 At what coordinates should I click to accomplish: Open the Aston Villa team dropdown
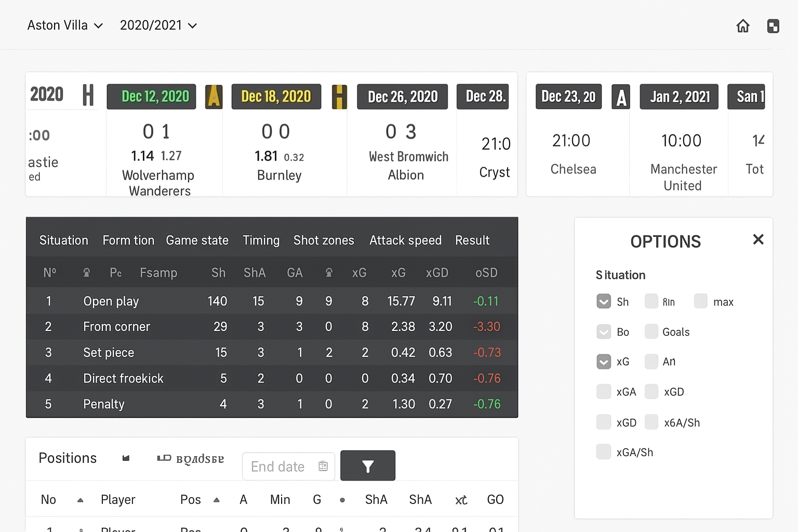pyautogui.click(x=65, y=25)
